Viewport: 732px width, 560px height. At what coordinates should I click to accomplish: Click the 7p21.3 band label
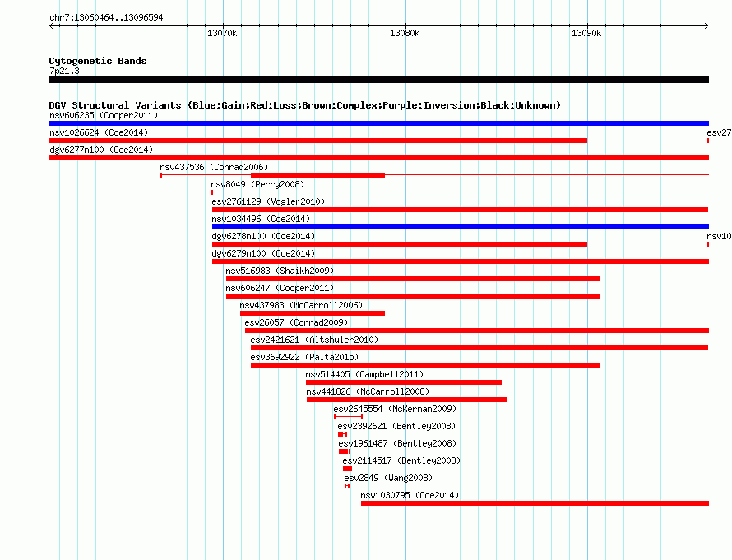(64, 71)
